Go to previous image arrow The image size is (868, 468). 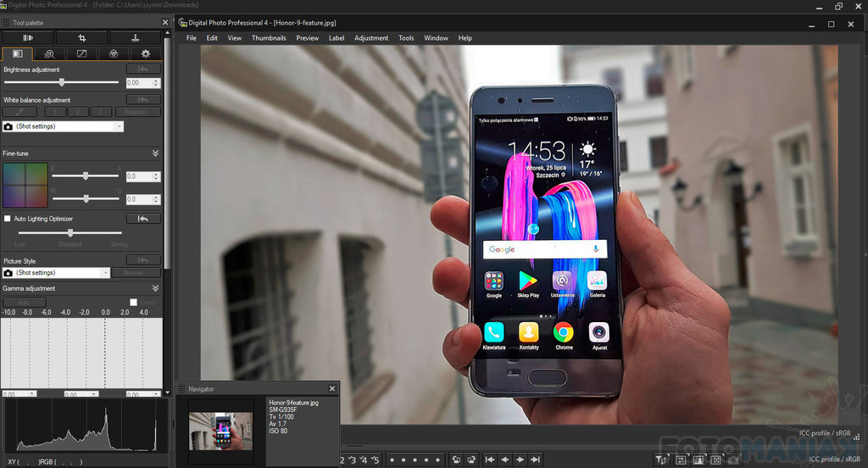[x=505, y=460]
